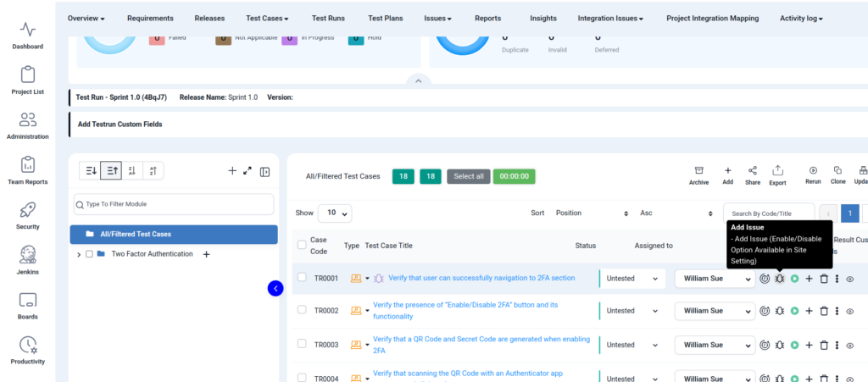Open three-dot menu for TR0001
Viewport: 868px width, 382px height.
(x=837, y=279)
